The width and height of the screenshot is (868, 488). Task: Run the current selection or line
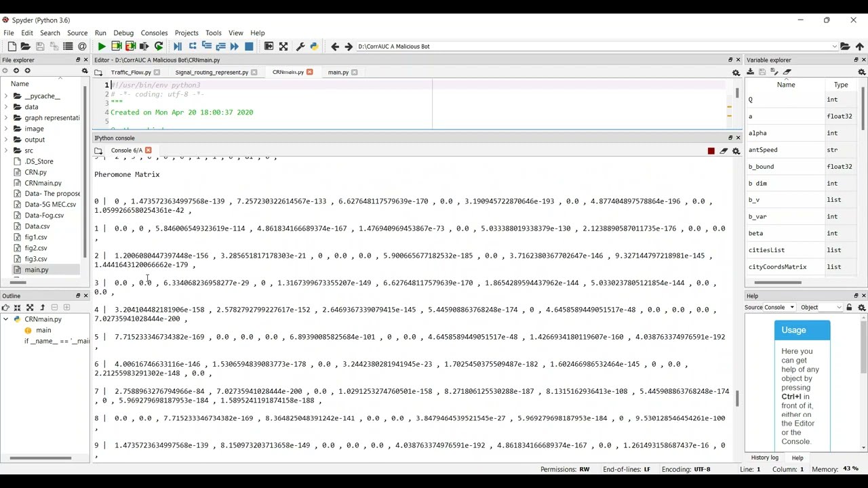(x=144, y=46)
